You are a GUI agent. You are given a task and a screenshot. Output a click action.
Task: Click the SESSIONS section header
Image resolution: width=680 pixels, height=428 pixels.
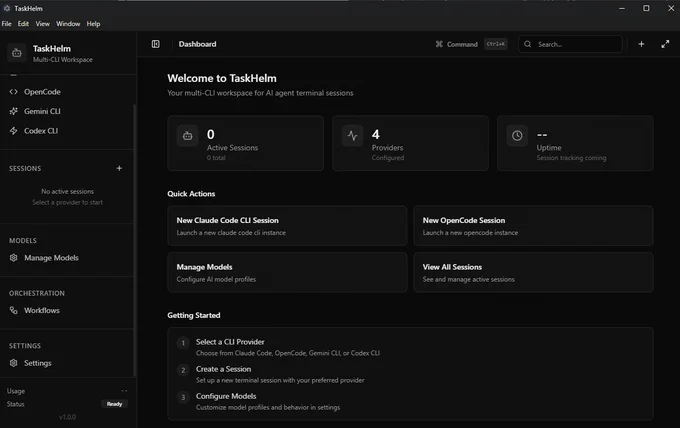25,168
